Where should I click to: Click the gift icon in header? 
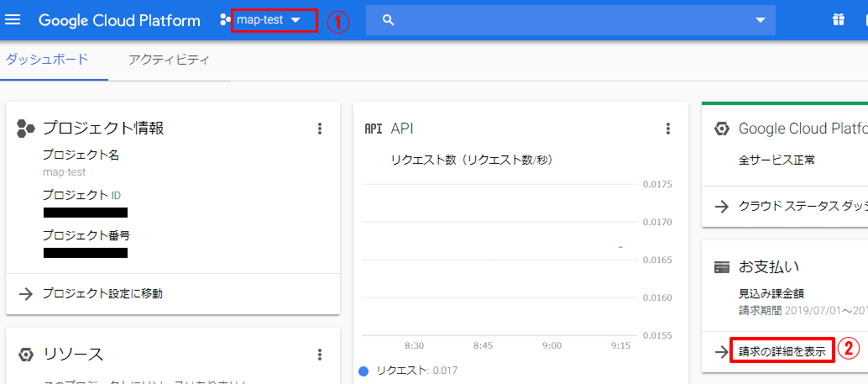click(838, 20)
